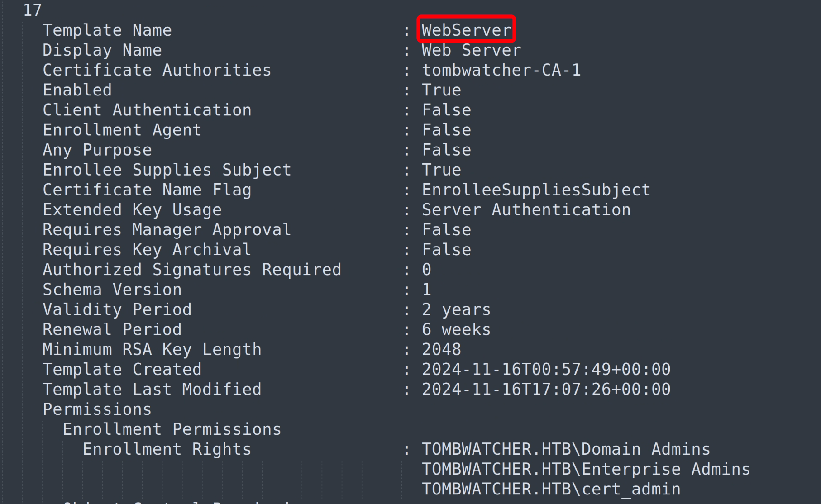
Task: Click the True value for Enrollee Supplies Subject
Action: click(x=441, y=170)
